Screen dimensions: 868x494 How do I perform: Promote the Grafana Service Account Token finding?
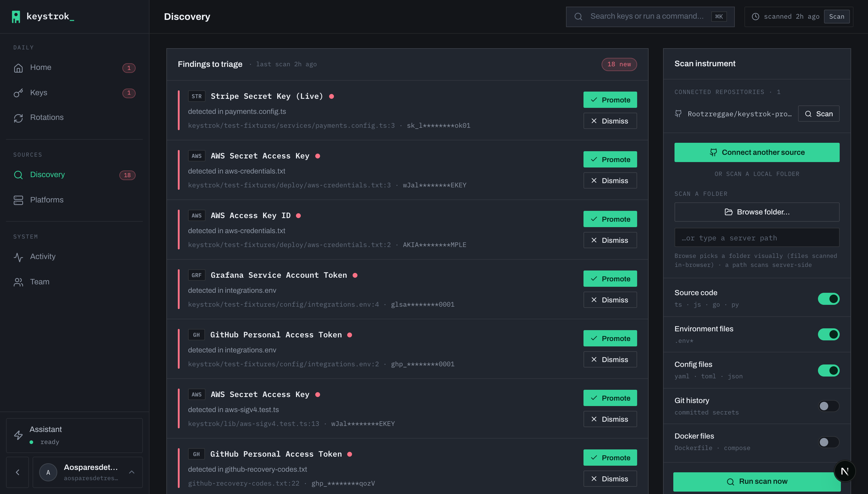(x=610, y=279)
